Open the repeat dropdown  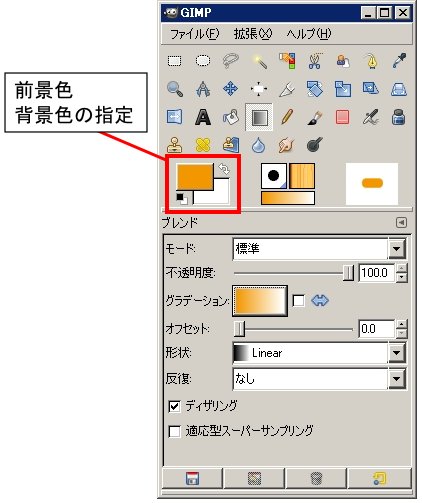(x=319, y=379)
